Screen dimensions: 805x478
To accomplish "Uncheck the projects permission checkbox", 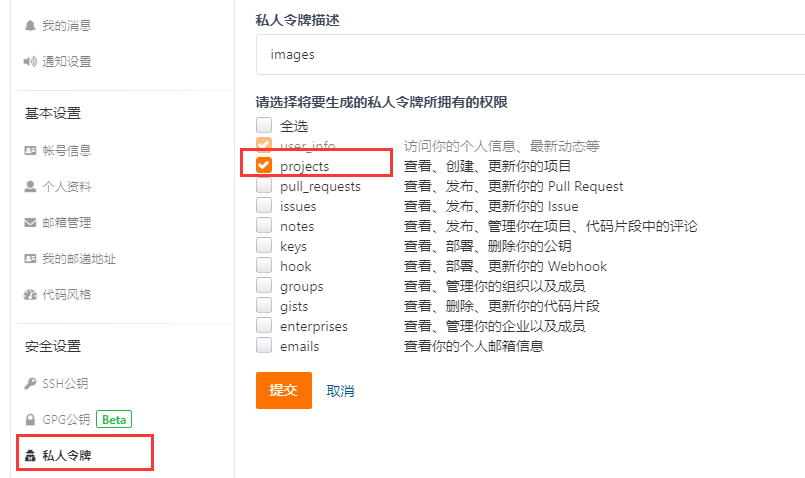I will coord(264,165).
